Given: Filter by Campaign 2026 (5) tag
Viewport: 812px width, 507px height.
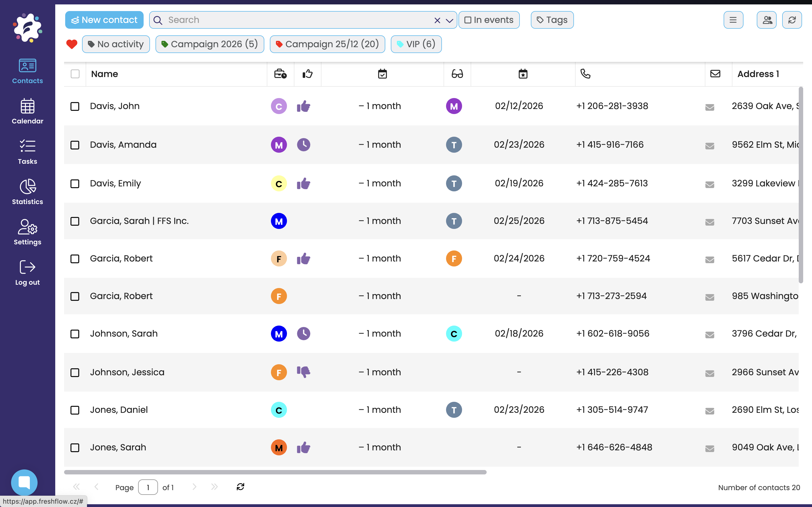Looking at the screenshot, I should pos(210,44).
